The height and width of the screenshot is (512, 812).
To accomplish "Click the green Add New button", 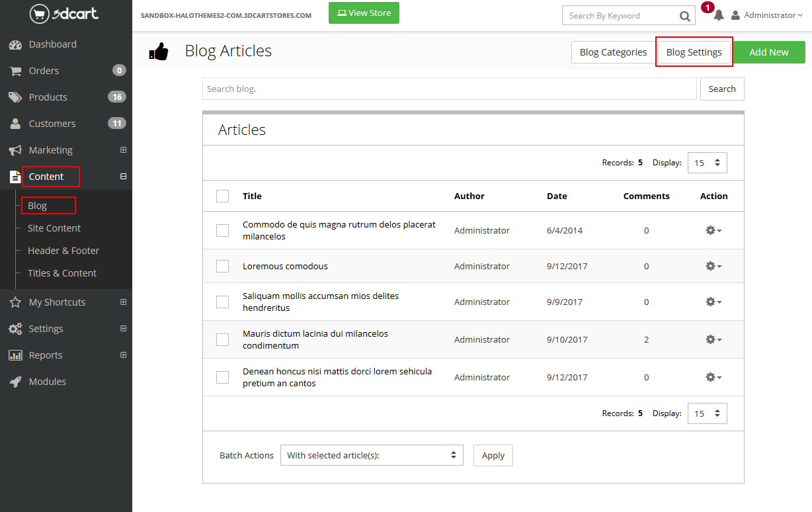I will point(768,52).
